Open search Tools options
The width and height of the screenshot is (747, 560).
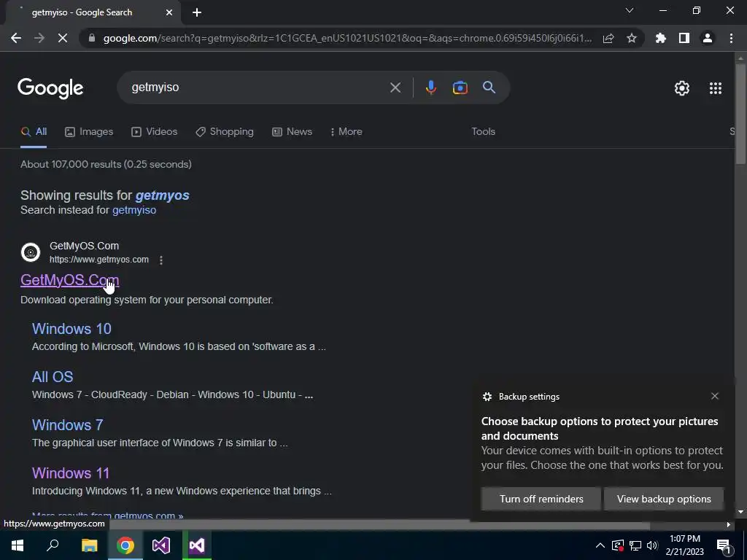[483, 132]
